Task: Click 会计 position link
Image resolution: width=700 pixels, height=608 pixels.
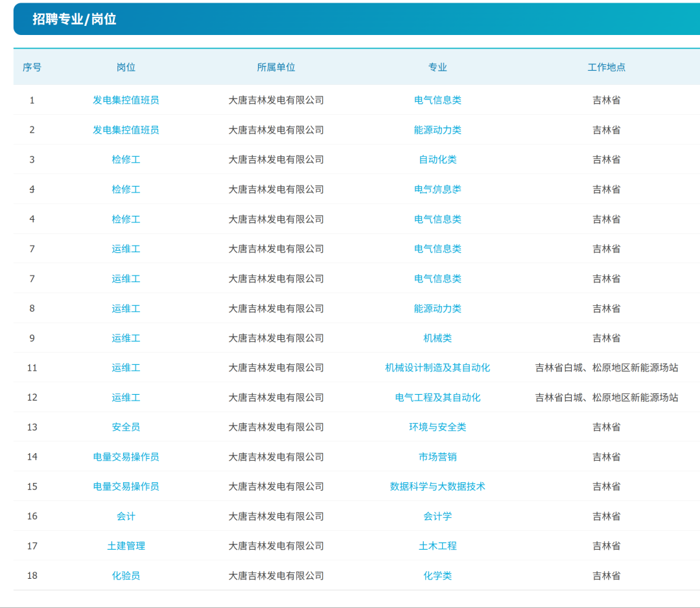Action: tap(126, 516)
